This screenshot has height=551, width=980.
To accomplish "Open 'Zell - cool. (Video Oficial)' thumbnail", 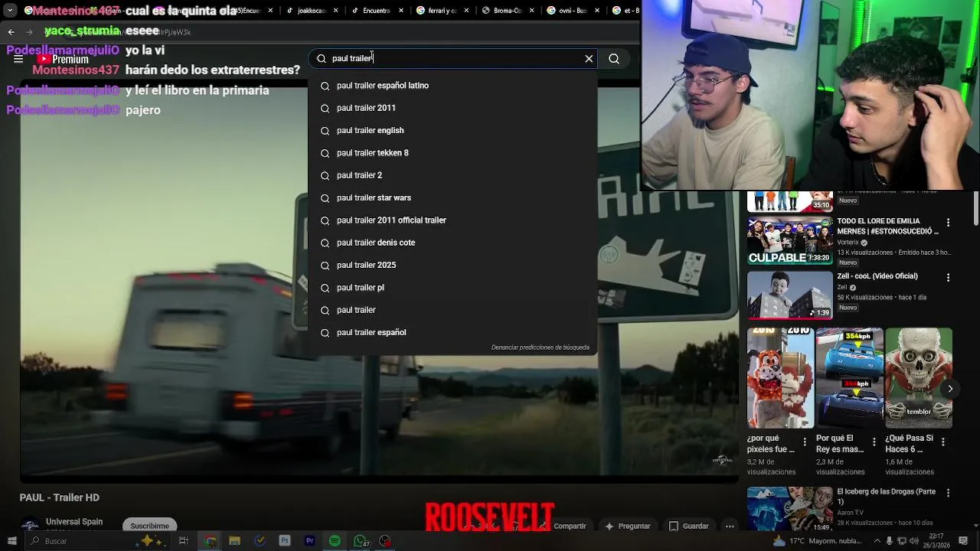I will [789, 295].
